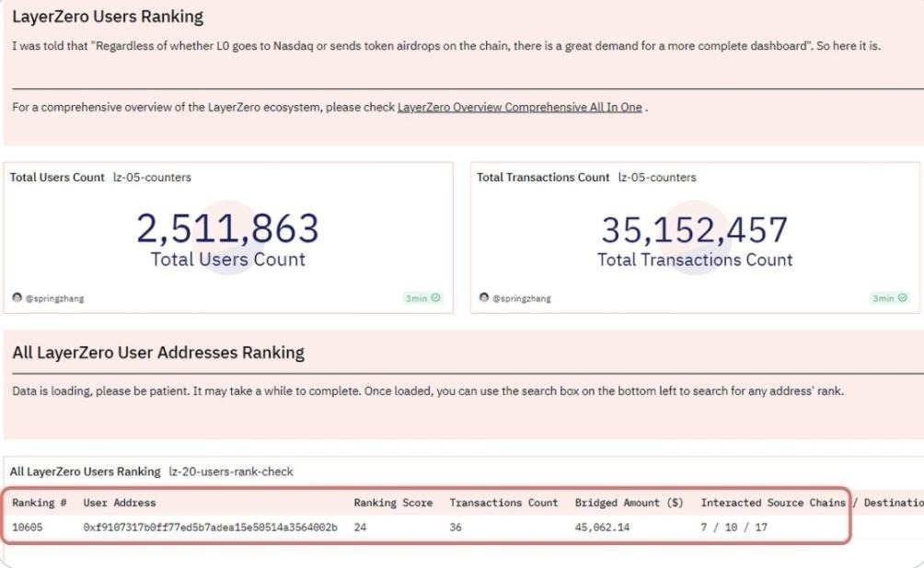924x568 pixels.
Task: Sort table by Ranking # column header
Action: [40, 503]
